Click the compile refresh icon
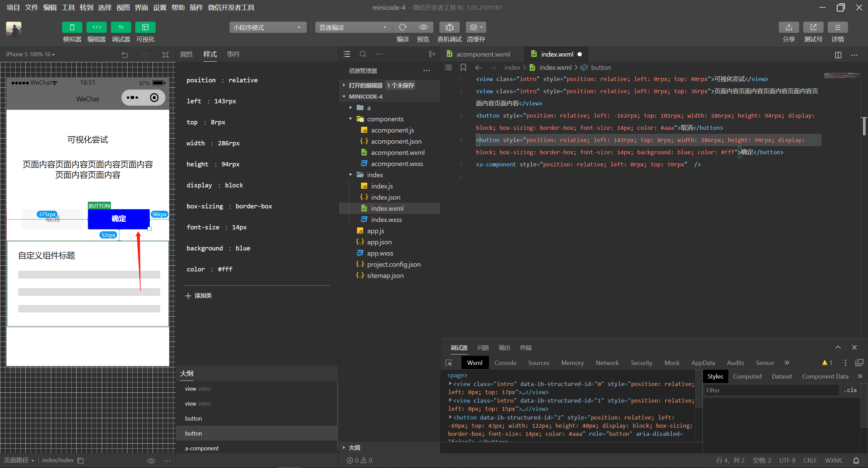The image size is (868, 468). tap(403, 27)
